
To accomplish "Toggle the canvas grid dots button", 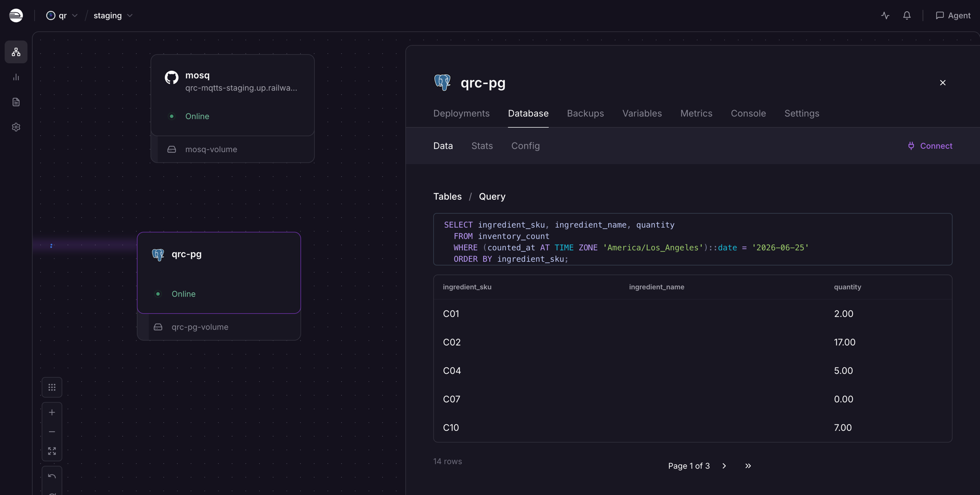I will coord(52,387).
